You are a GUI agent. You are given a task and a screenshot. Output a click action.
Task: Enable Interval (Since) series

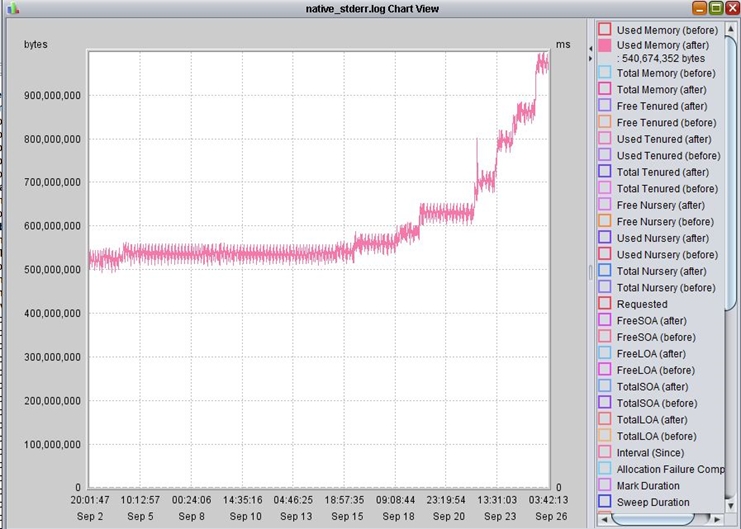click(x=604, y=452)
